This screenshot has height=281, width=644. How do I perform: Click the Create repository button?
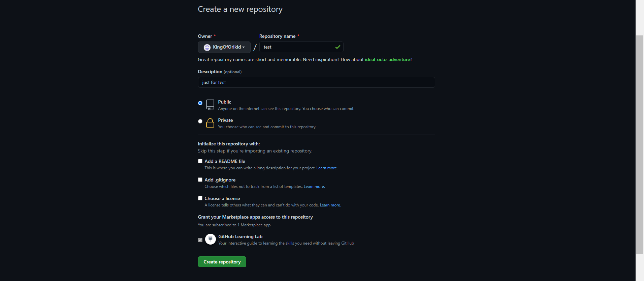(222, 262)
